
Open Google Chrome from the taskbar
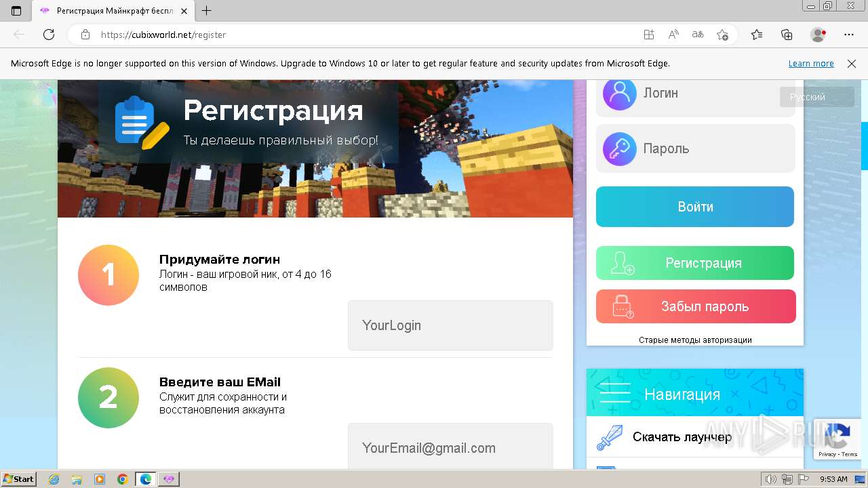pos(123,479)
